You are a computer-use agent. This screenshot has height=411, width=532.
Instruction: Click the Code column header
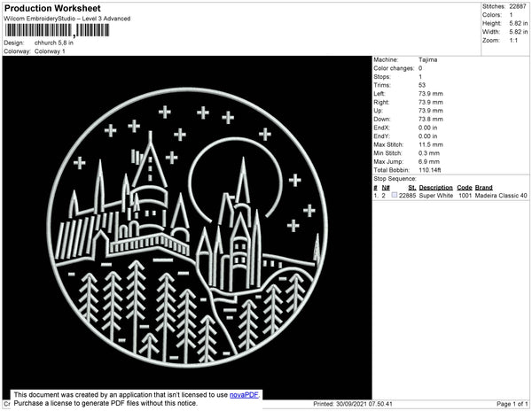coord(465,188)
